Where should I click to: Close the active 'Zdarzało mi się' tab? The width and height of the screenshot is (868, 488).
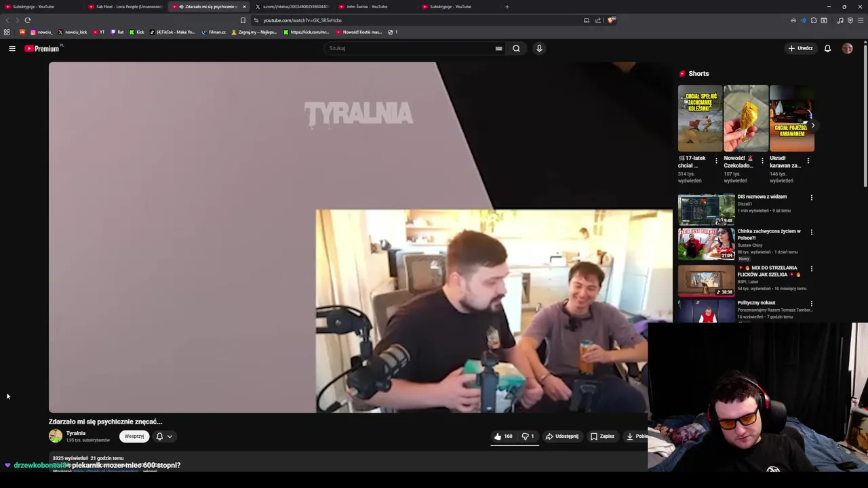(244, 7)
